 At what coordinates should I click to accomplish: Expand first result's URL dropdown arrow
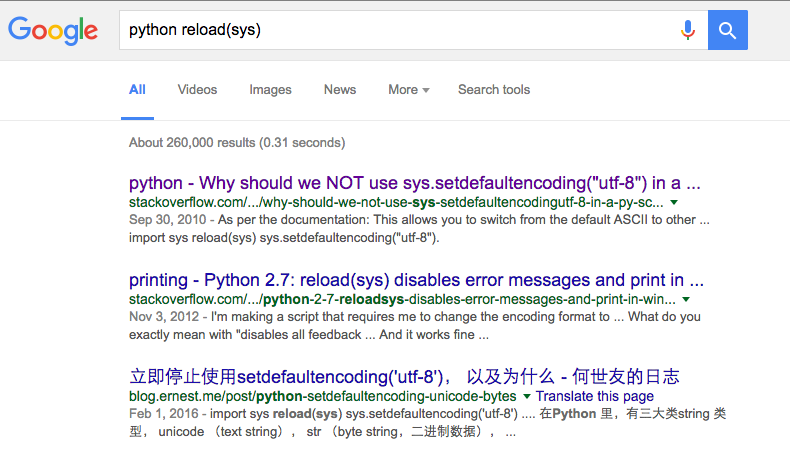click(674, 203)
